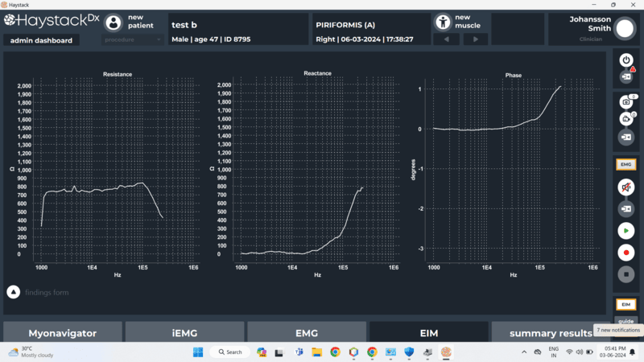The height and width of the screenshot is (362, 644).
Task: Switch to the Myonavigator tab
Action: [63, 333]
